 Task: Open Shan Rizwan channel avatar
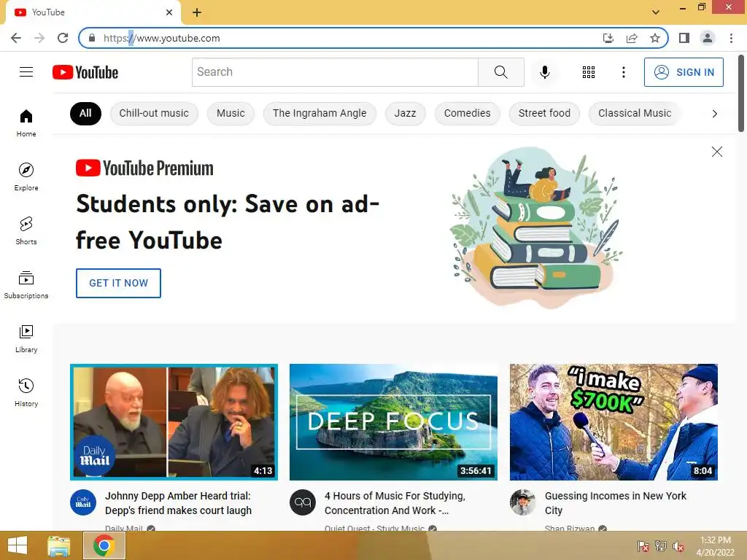[522, 502]
